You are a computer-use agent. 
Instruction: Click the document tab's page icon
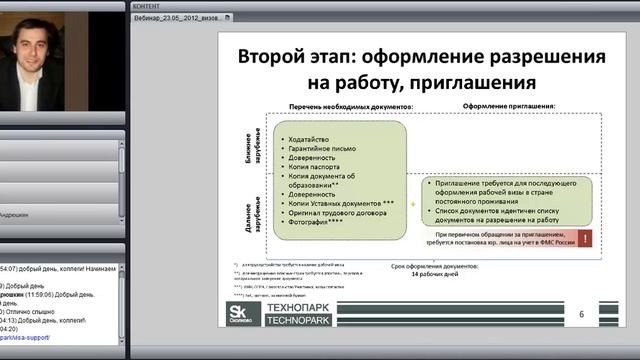227,18
